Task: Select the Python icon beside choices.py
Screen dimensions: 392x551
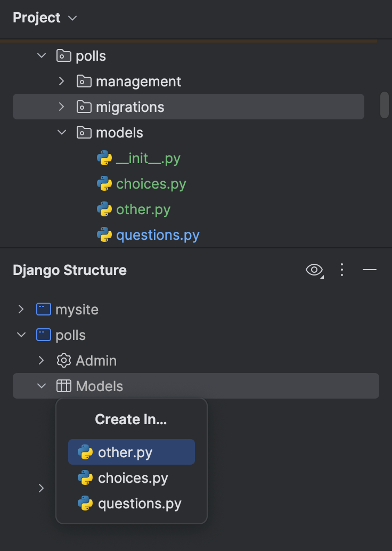Action: coord(103,183)
